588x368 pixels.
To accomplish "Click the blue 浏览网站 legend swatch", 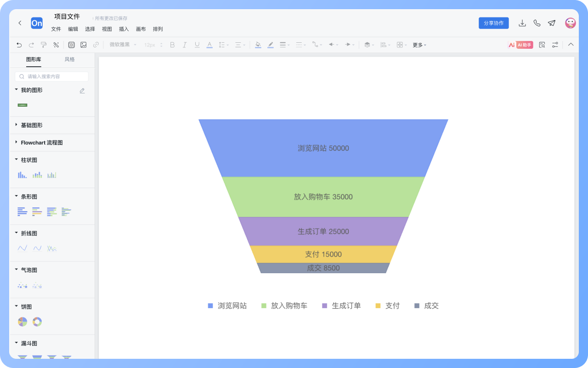I will click(x=210, y=306).
